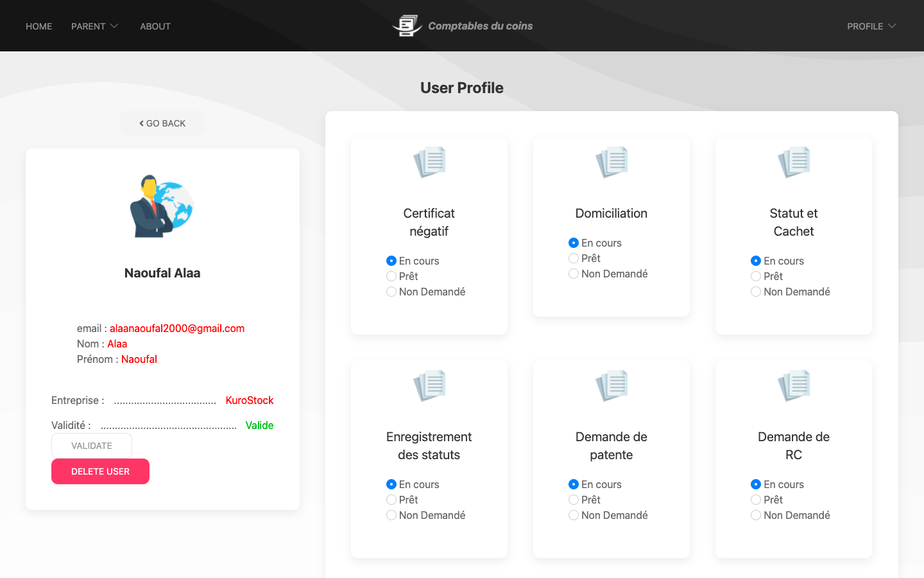Image resolution: width=924 pixels, height=578 pixels.
Task: Click the alaanaoufal2000@gmail.com email link
Action: coord(177,328)
